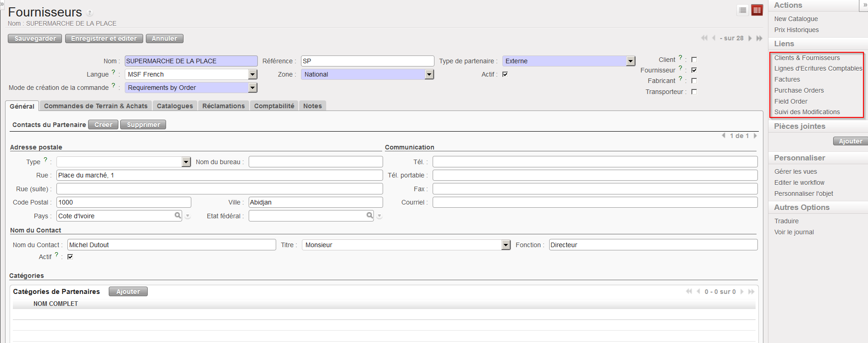Viewport: 868px width, 343px height.
Task: Expand the Type de partenaire dropdown
Action: point(631,61)
